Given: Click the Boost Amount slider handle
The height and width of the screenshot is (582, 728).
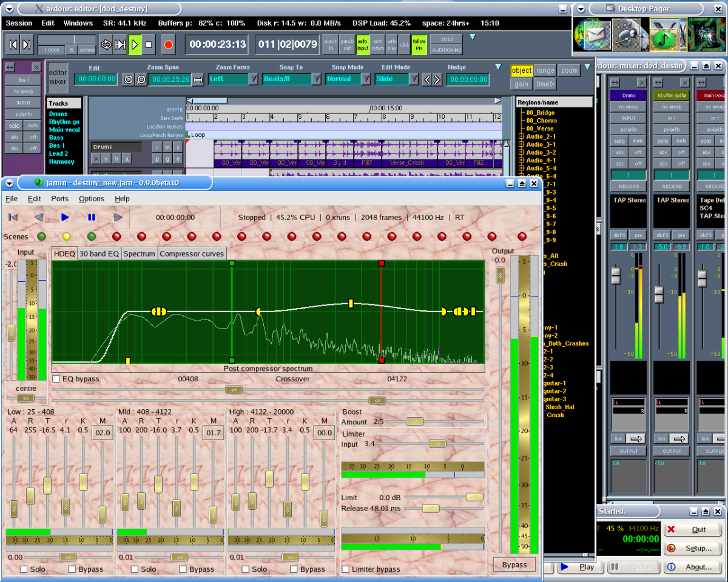Looking at the screenshot, I should coord(415,421).
